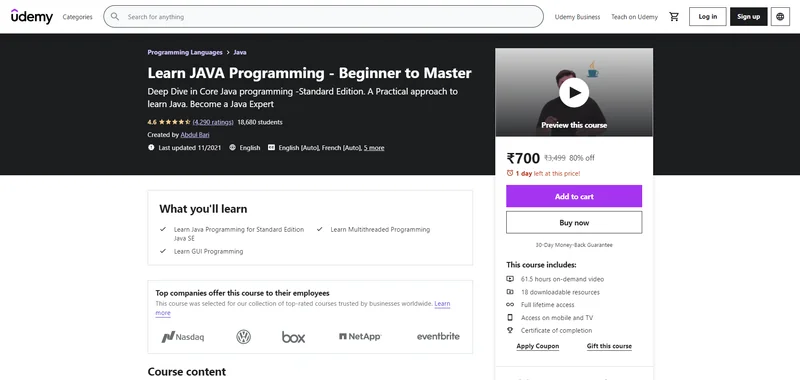This screenshot has width=800, height=380.
Task: Click the star rating icons
Action: click(174, 122)
